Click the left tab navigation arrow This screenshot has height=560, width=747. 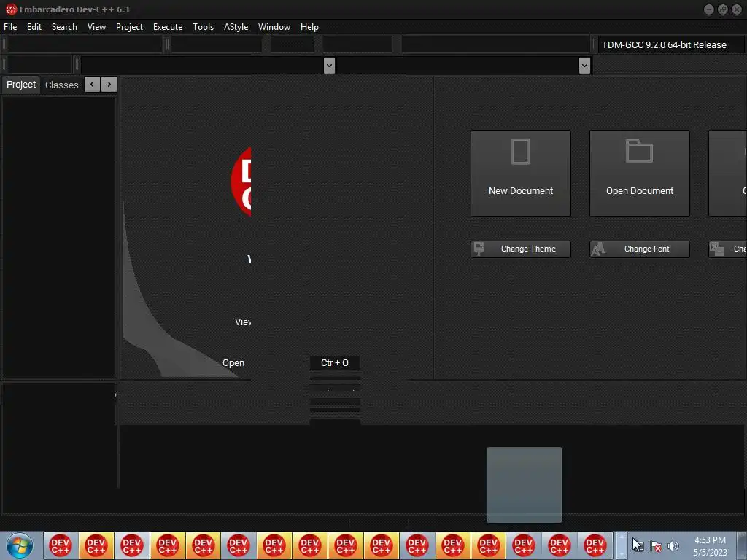tap(92, 85)
